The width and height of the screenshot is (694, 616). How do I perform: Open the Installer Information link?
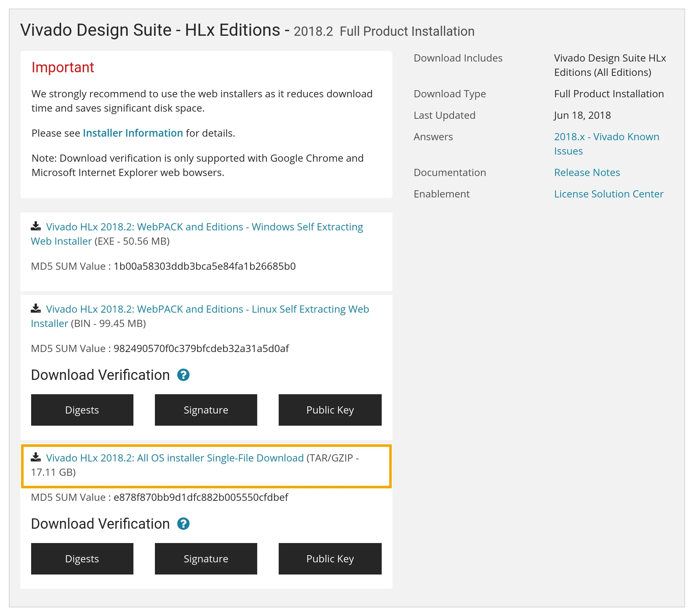[133, 133]
